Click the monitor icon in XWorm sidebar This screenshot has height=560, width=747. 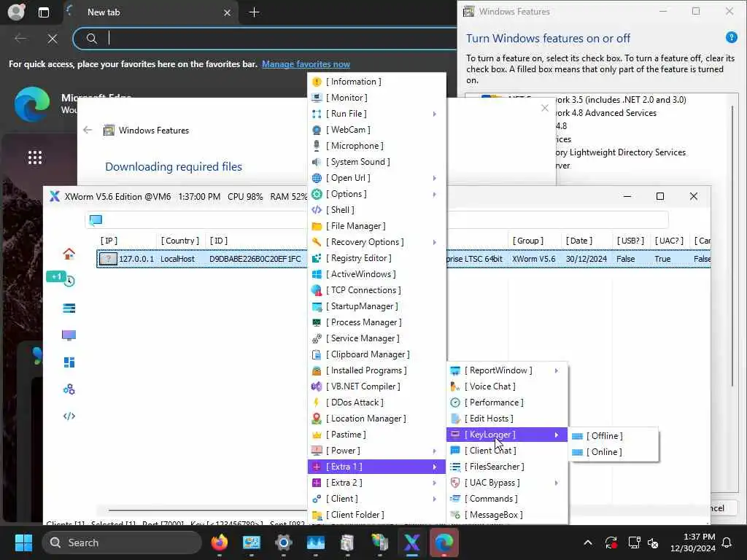tap(69, 335)
